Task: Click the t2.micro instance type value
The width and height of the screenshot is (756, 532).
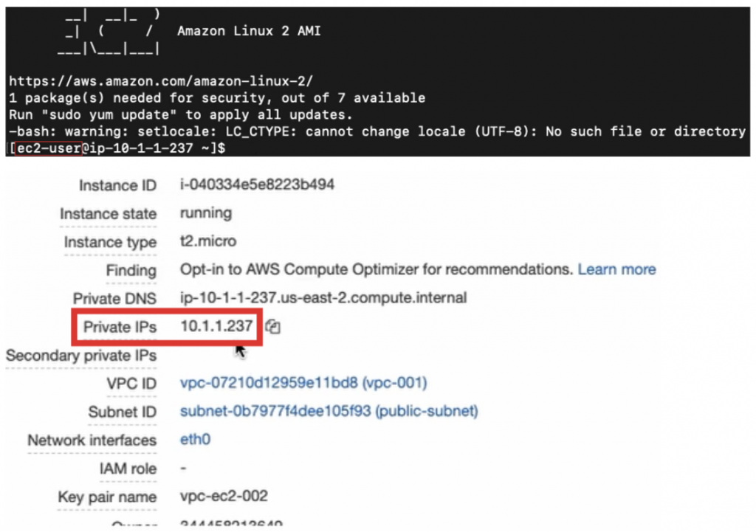Action: click(x=207, y=241)
